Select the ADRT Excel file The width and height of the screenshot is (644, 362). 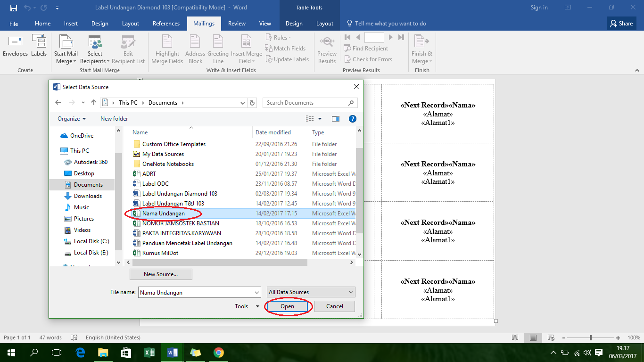click(149, 174)
